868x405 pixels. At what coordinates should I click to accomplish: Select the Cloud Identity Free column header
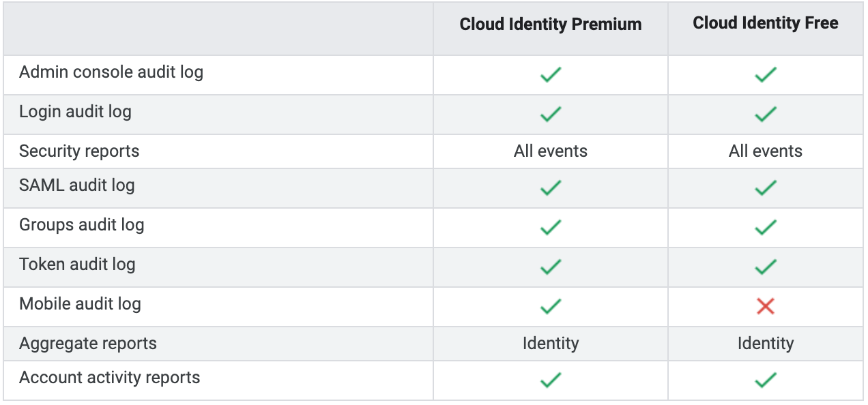766,23
